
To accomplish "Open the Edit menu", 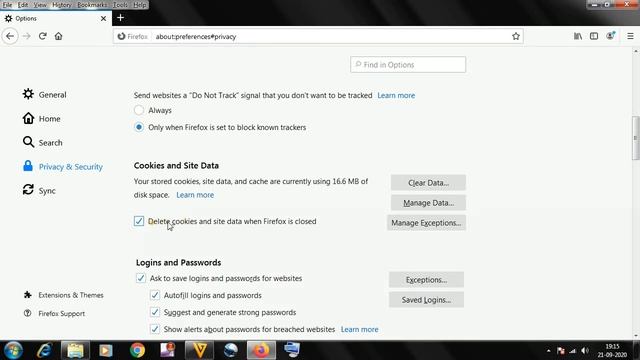I will coord(23,5).
